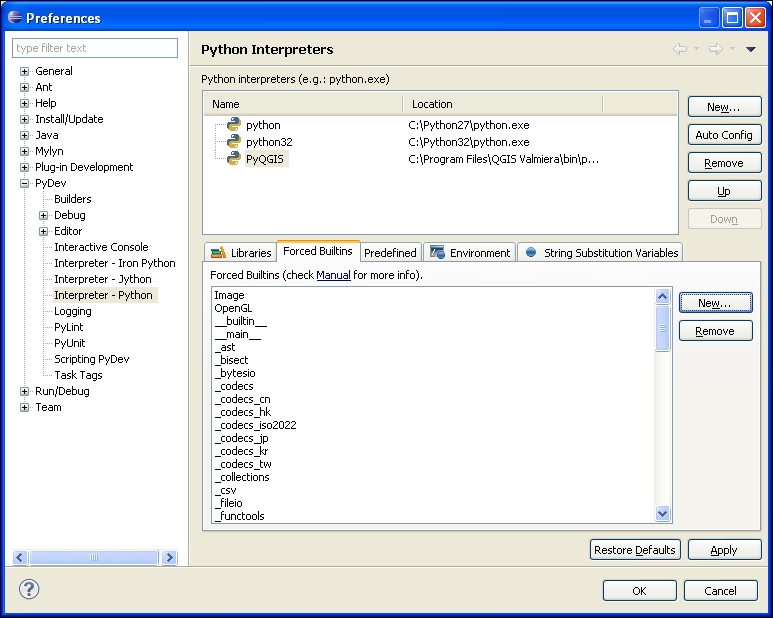Click the Auto Config button
This screenshot has width=773, height=618.
click(724, 135)
